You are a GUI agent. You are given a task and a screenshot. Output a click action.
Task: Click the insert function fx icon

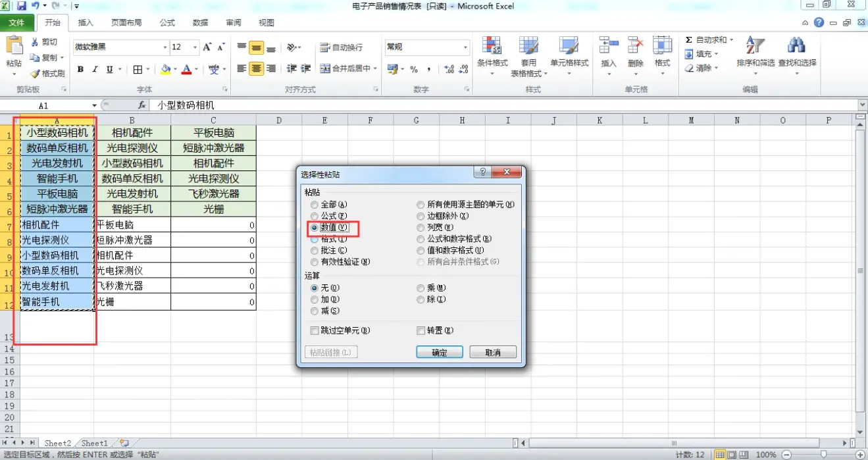click(141, 105)
